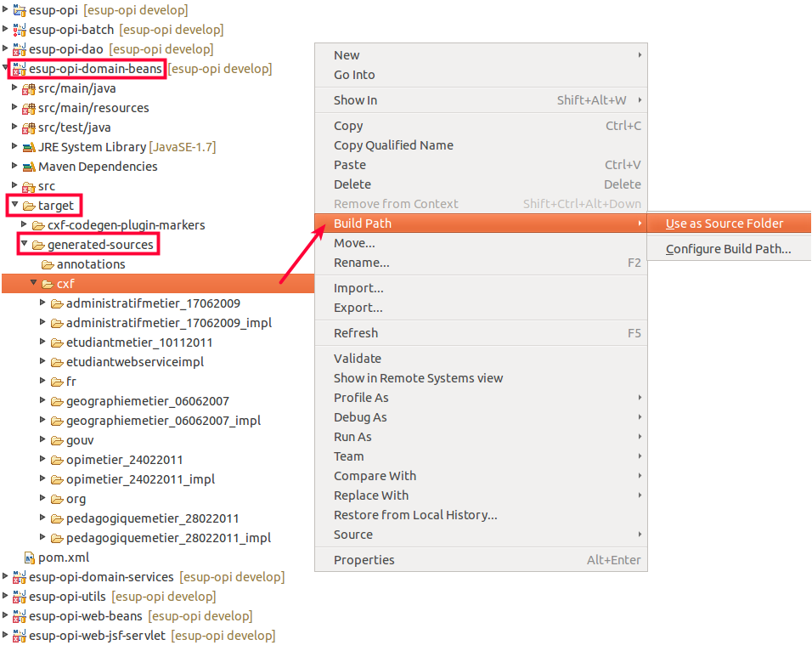812x651 pixels.
Task: Click the JRE System Library icon
Action: [x=28, y=147]
